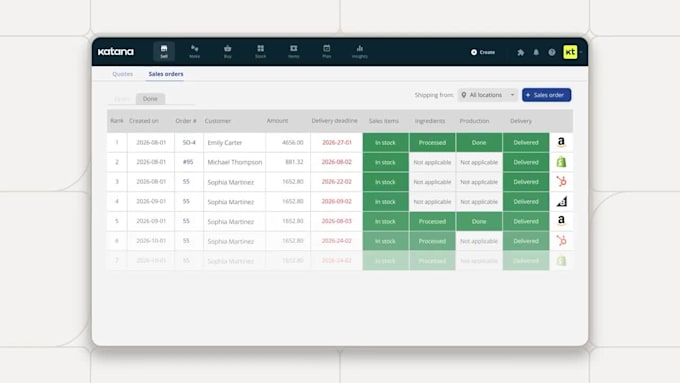Viewport: 680px width, 383px height.
Task: Open In stock status in Emily Carter's row
Action: pyautogui.click(x=385, y=142)
